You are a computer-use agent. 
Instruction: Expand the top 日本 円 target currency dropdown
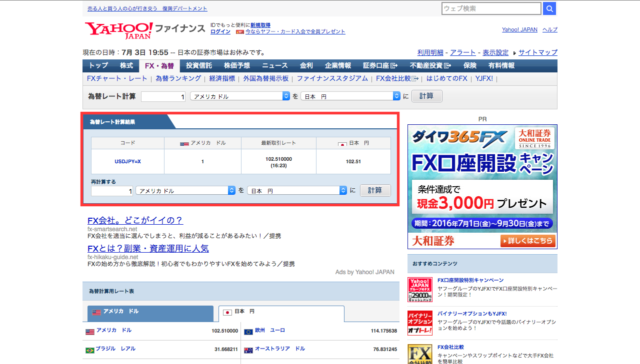pos(350,96)
